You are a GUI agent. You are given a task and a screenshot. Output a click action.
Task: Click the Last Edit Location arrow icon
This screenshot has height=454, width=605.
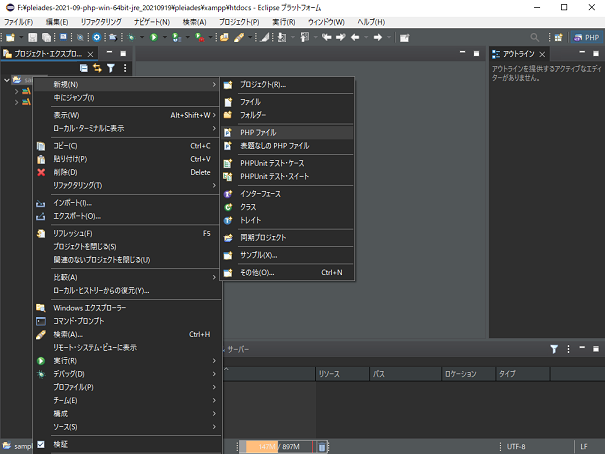point(327,37)
